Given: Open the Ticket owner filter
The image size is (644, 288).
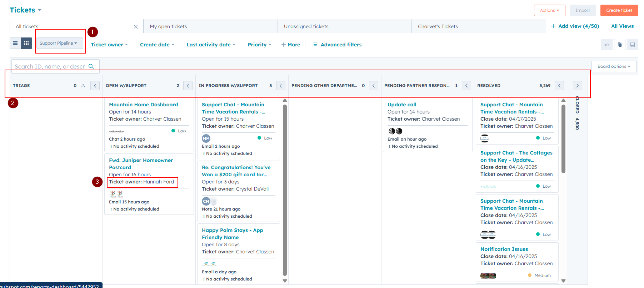Looking at the screenshot, I should [x=109, y=45].
